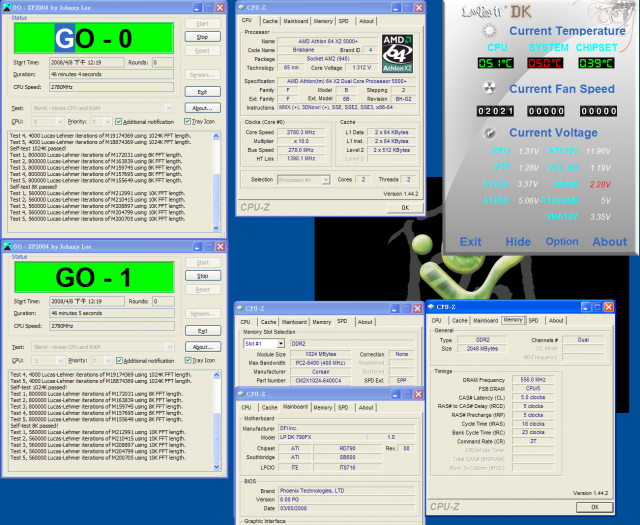
Task: Open the Test dropdown in GO - 1 window
Action: (169, 347)
